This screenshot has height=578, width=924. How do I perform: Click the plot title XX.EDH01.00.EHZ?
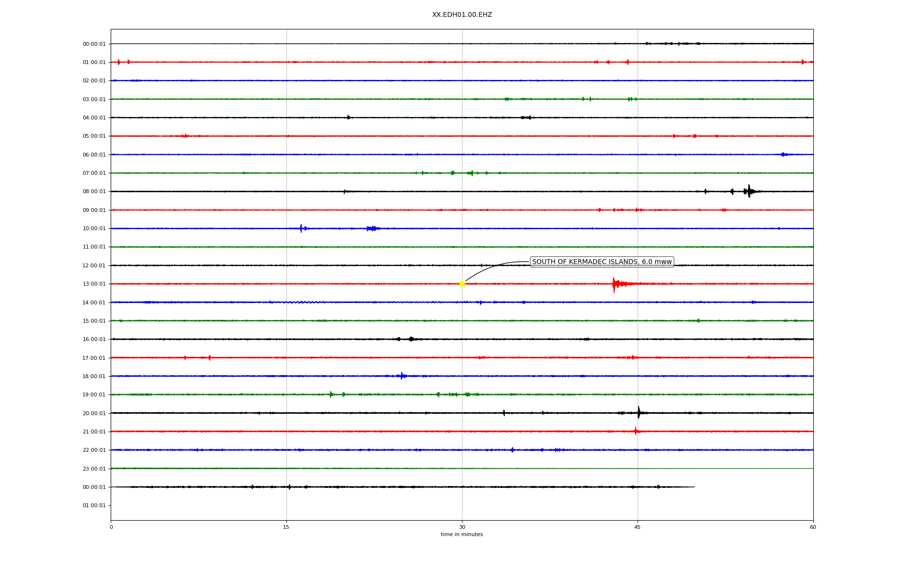coord(462,15)
